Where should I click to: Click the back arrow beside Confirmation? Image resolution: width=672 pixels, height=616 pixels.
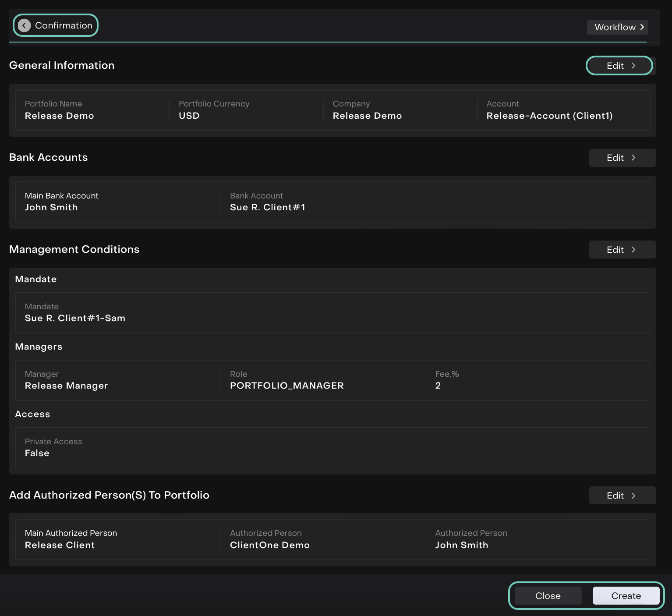[x=25, y=25]
